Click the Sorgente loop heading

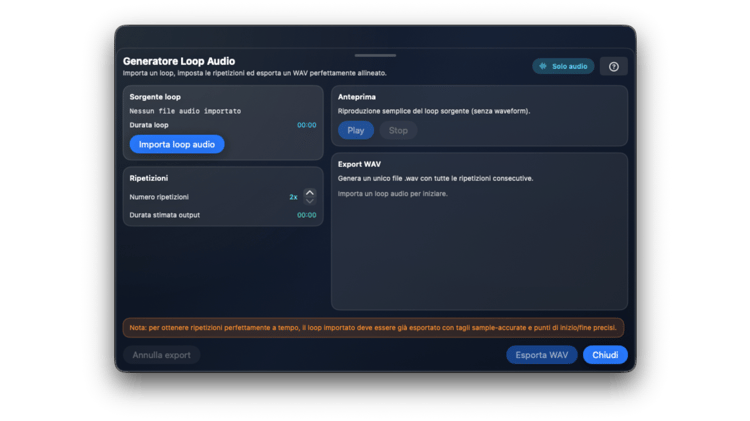(x=155, y=97)
